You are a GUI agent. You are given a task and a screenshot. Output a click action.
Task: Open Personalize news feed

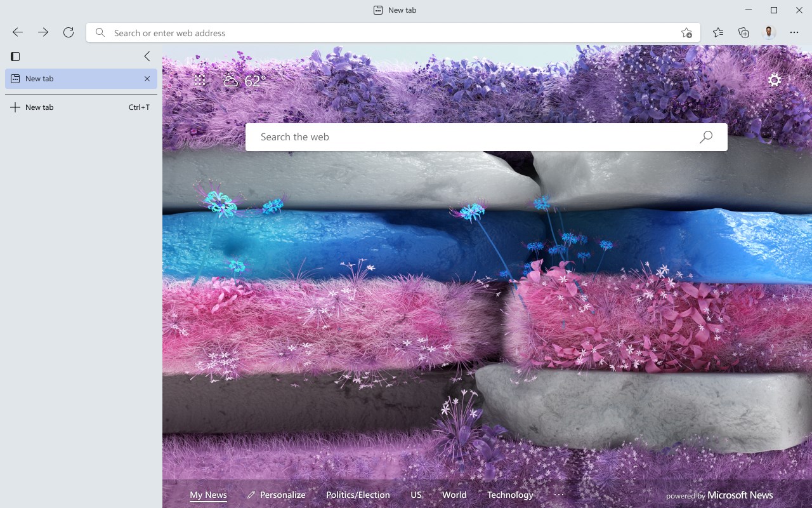click(277, 495)
